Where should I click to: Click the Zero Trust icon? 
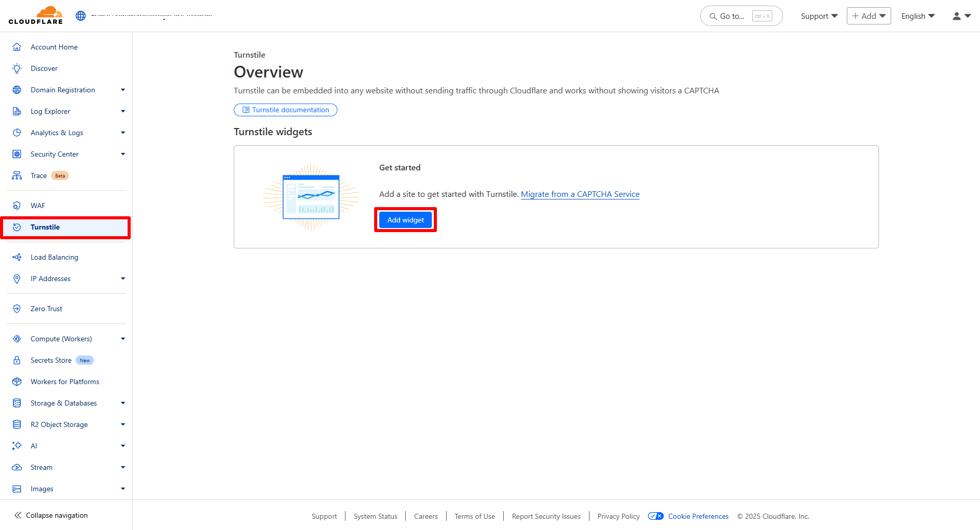(x=17, y=309)
